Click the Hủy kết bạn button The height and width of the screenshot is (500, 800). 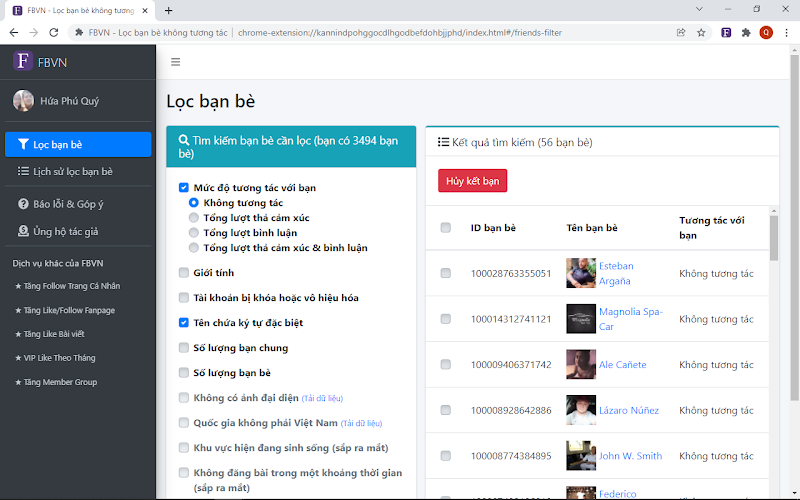472,181
